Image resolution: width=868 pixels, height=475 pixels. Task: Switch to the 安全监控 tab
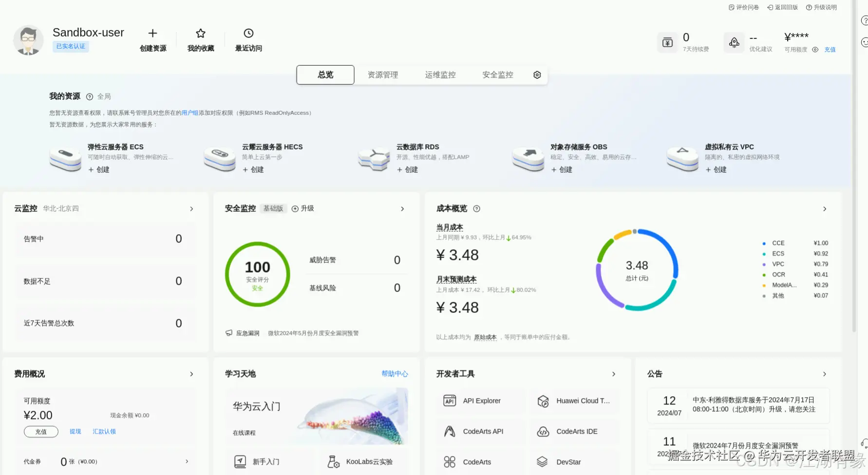pos(497,74)
